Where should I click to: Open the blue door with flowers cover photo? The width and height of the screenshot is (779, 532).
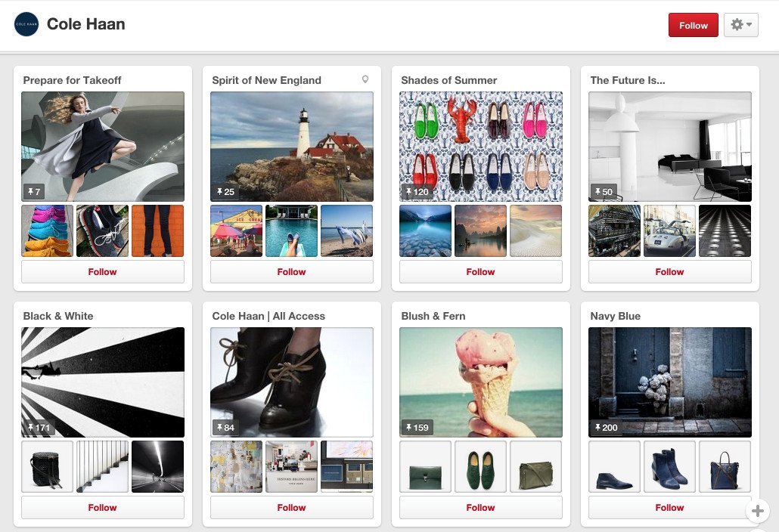click(x=669, y=382)
